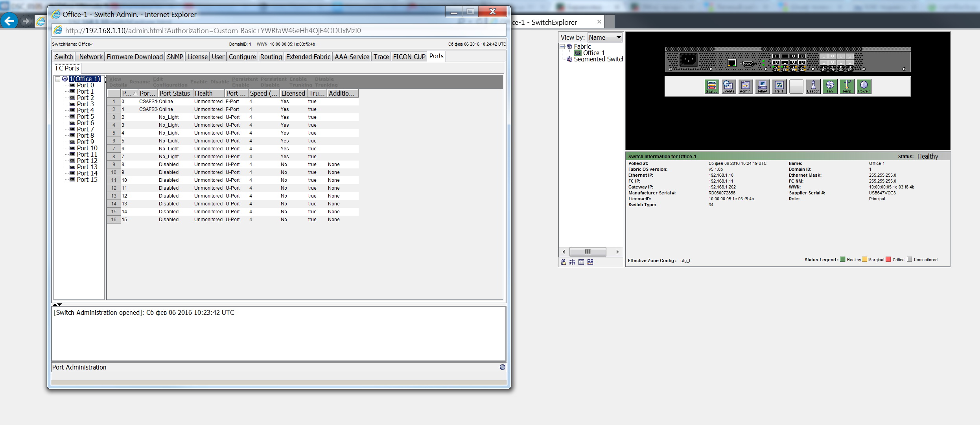Viewport: 980px width, 425px height.
Task: Click fabric tree scrollbar right arrow
Action: pyautogui.click(x=617, y=252)
